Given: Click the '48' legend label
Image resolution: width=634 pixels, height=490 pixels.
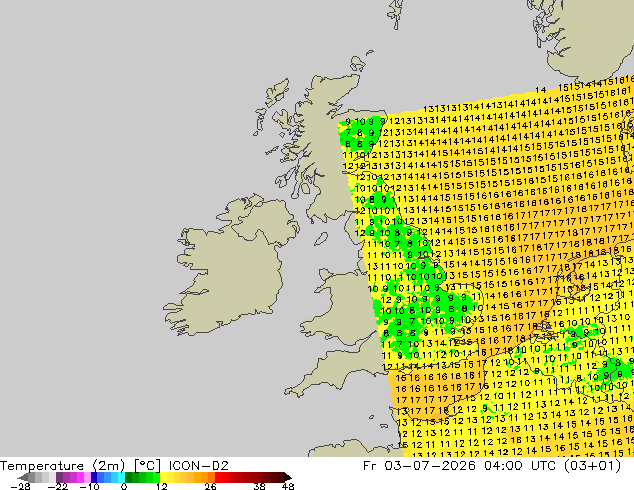Looking at the screenshot, I should click(x=288, y=486).
